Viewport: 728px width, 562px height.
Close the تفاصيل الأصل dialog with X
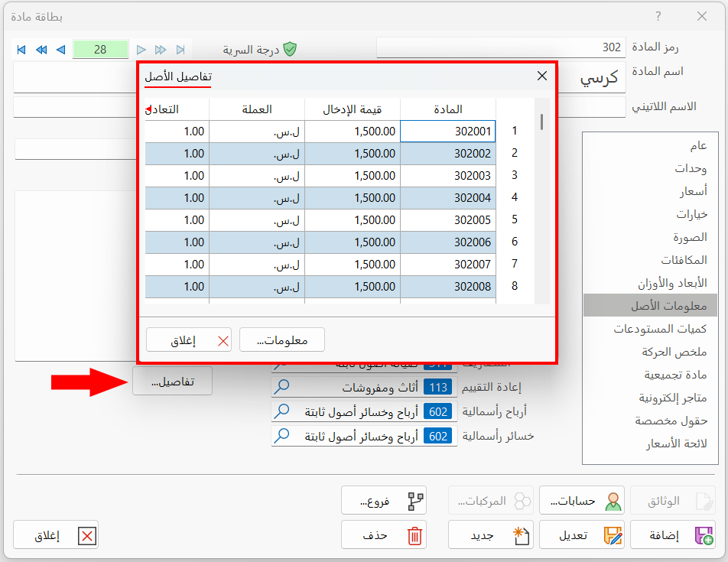coord(542,76)
